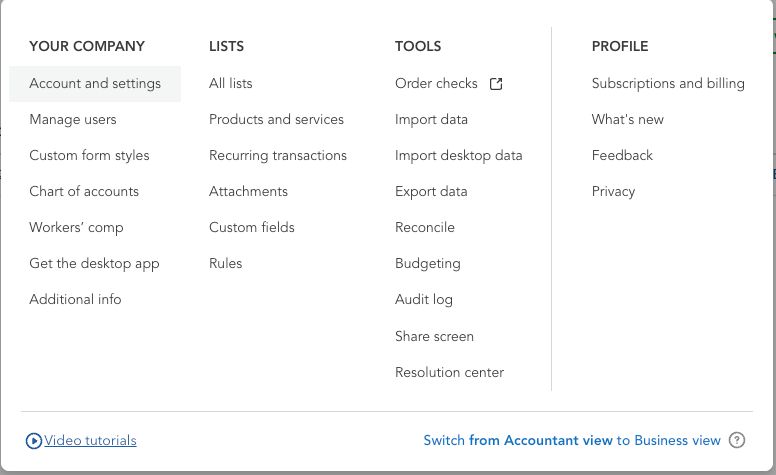The width and height of the screenshot is (776, 475).
Task: Open Account and settings
Action: click(x=95, y=84)
